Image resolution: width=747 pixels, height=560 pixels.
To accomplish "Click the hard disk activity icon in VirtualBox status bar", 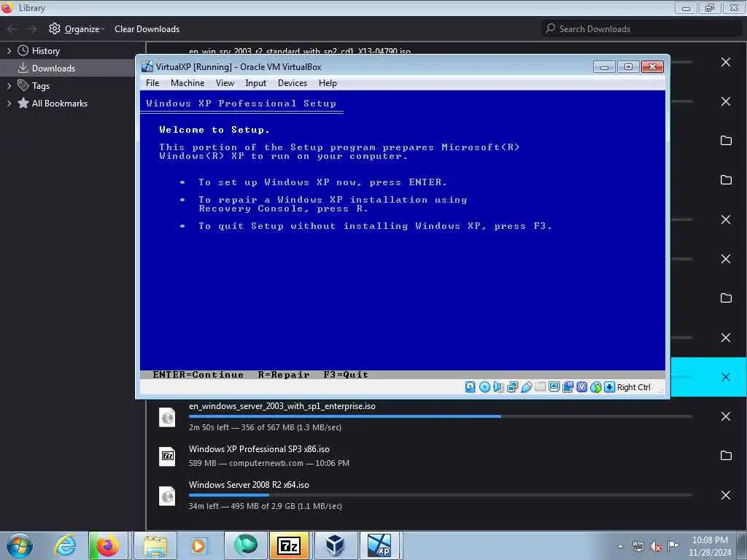I will point(471,387).
